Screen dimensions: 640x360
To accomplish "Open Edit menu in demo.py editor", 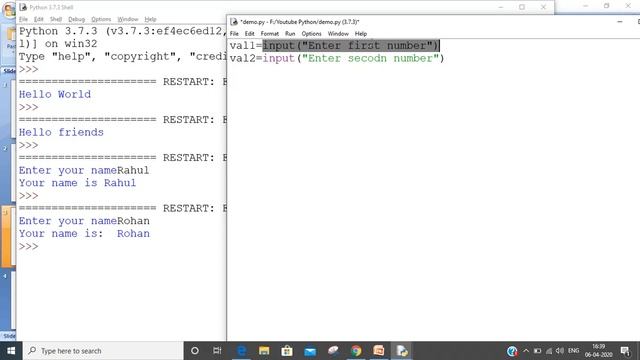I will click(x=249, y=34).
